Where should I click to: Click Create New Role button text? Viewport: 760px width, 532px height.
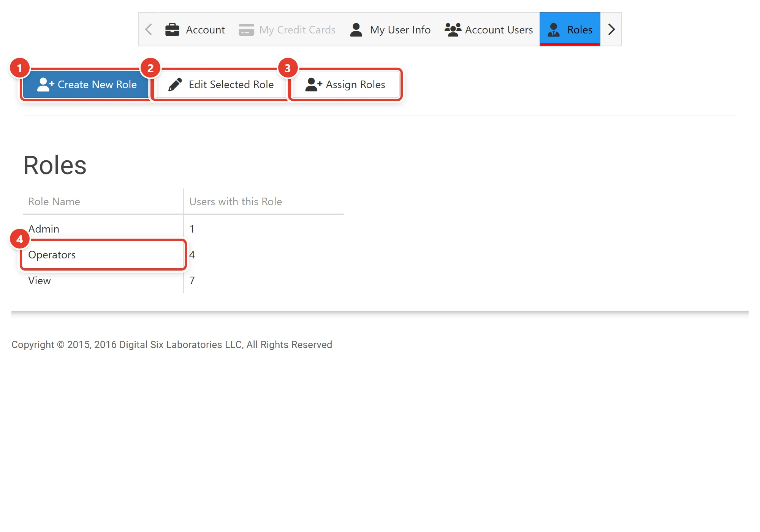coord(97,84)
